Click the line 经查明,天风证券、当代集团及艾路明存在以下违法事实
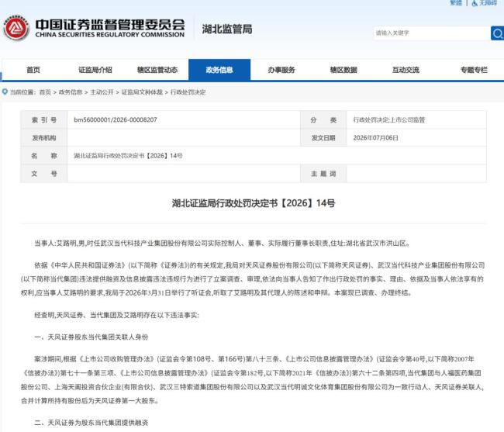Viewport: 504px width, 432px height. click(x=116, y=315)
